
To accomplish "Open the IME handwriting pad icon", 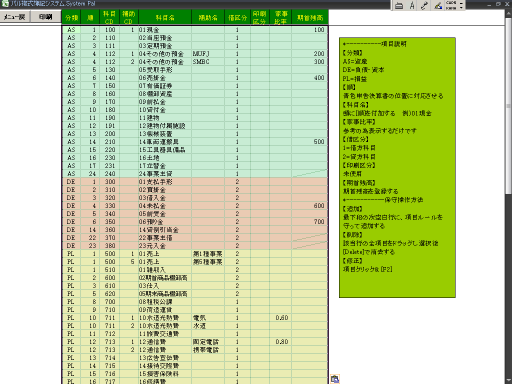I will [x=438, y=5].
